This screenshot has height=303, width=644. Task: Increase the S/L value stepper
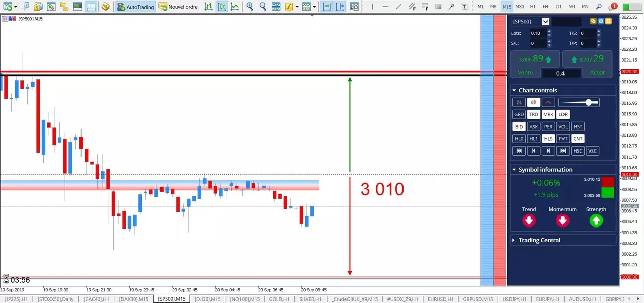[x=549, y=41]
